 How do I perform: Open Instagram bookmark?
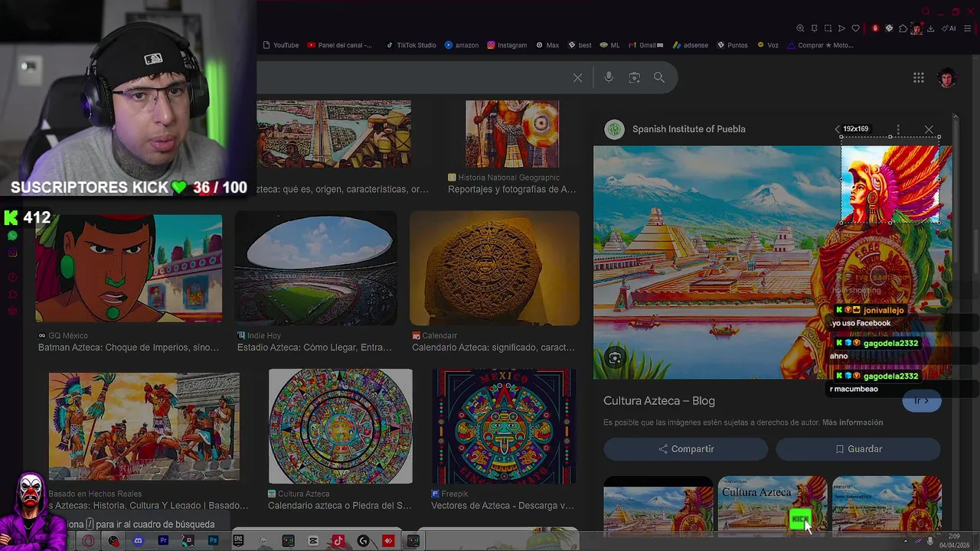tap(507, 45)
